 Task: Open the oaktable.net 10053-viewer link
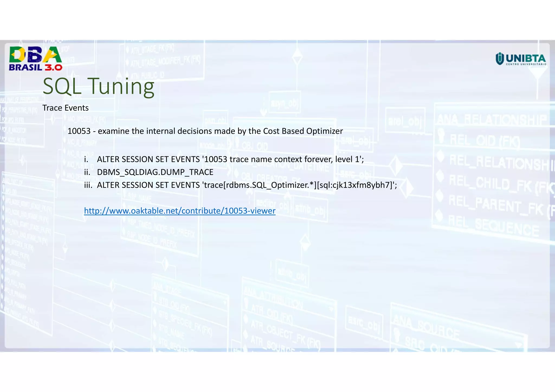(180, 211)
